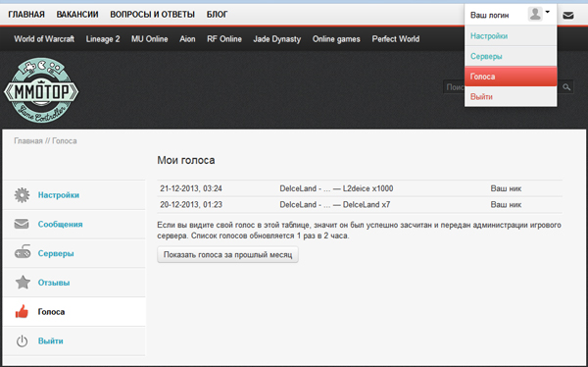The height and width of the screenshot is (367, 588).
Task: Choose Серверы in the account dropdown menu
Action: pos(511,56)
